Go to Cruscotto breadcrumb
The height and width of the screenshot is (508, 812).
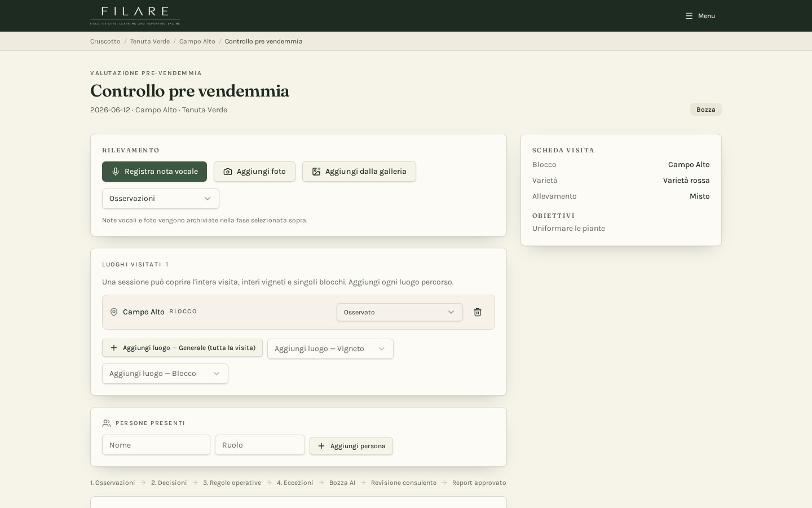point(105,41)
